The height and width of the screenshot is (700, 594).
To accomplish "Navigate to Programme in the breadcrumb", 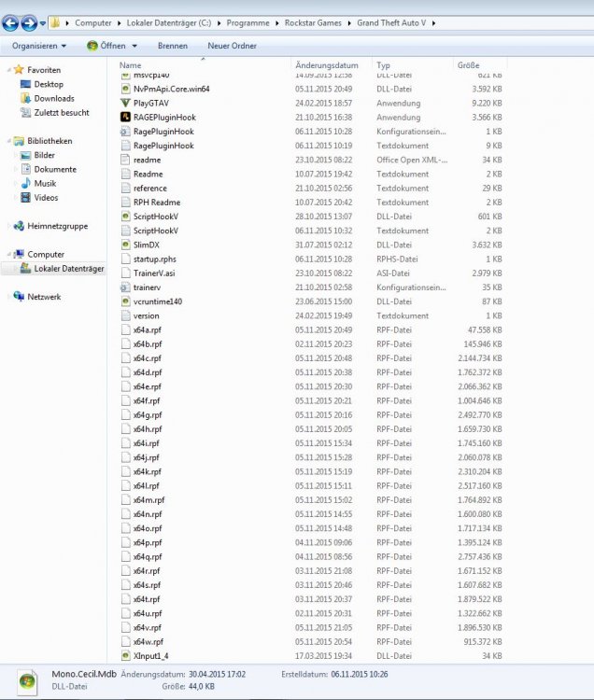I will pos(247,22).
